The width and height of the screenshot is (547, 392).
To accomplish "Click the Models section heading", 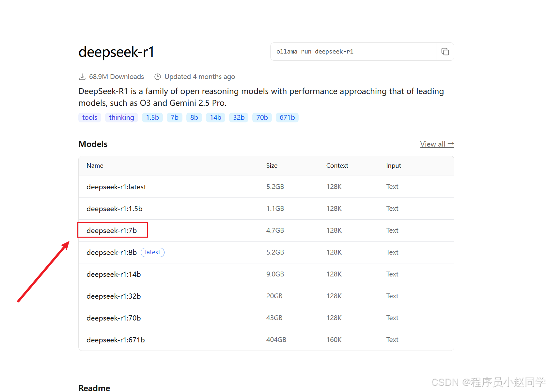I will point(93,144).
